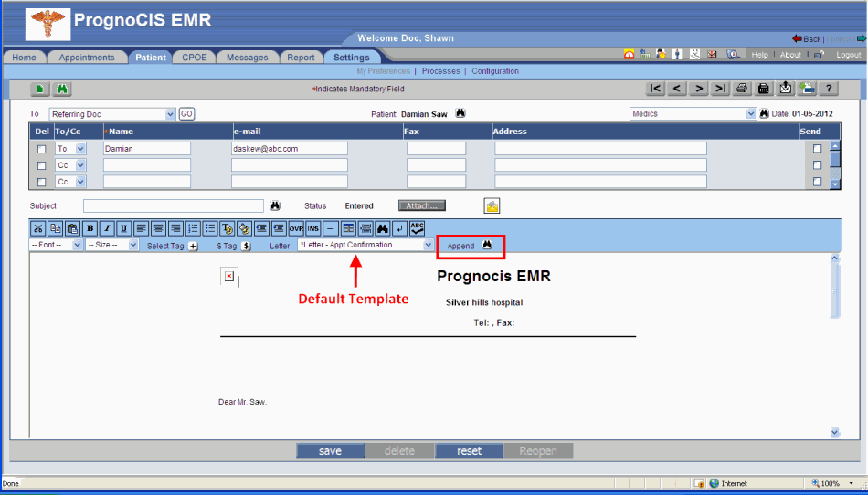868x495 pixels.
Task: Check the Del checkbox for Damian row
Action: 41,149
